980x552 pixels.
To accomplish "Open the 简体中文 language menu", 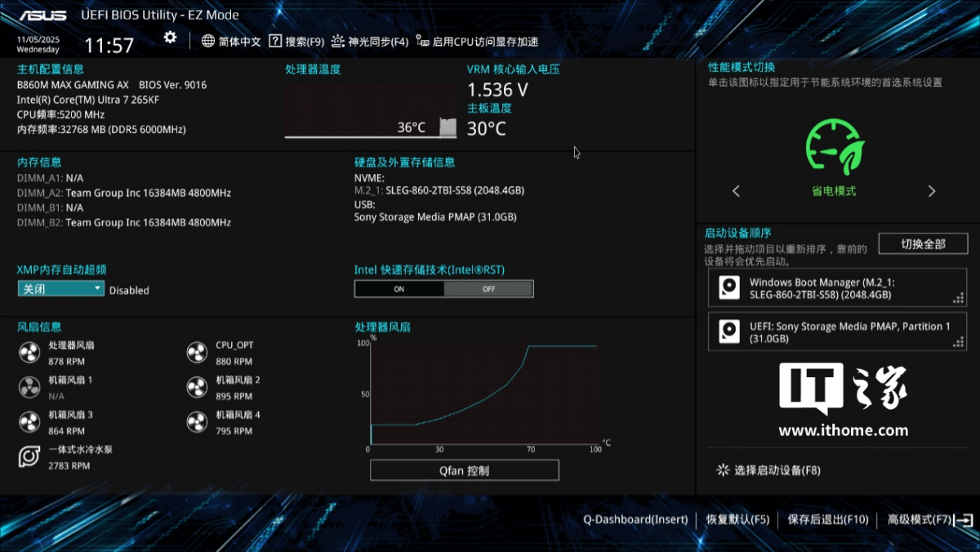I will [231, 42].
